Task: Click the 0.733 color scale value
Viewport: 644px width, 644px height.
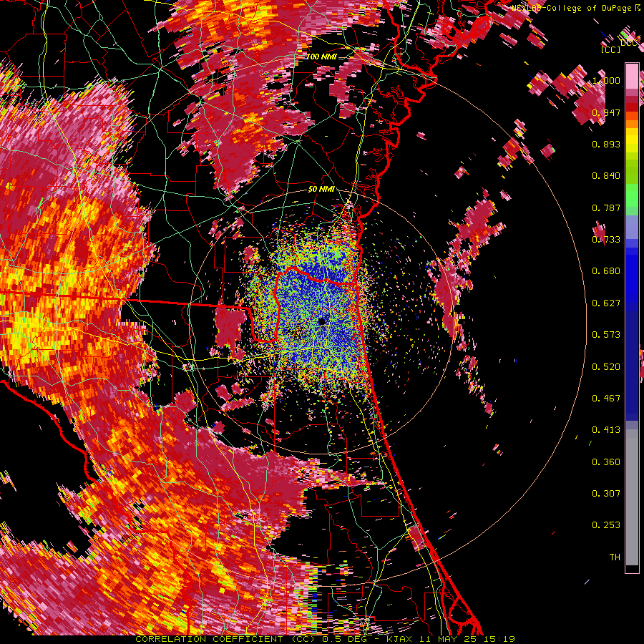Action: 606,240
